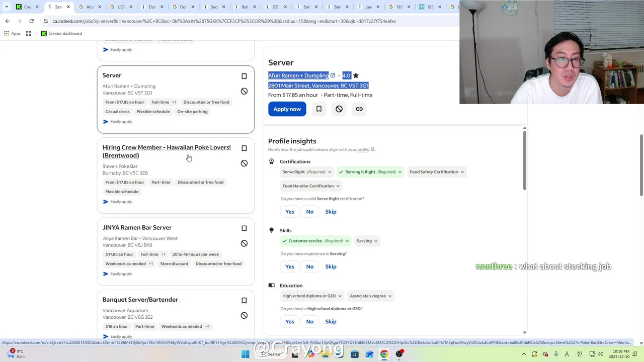
Task: View site information icon in address bar
Action: pyautogui.click(x=46, y=21)
